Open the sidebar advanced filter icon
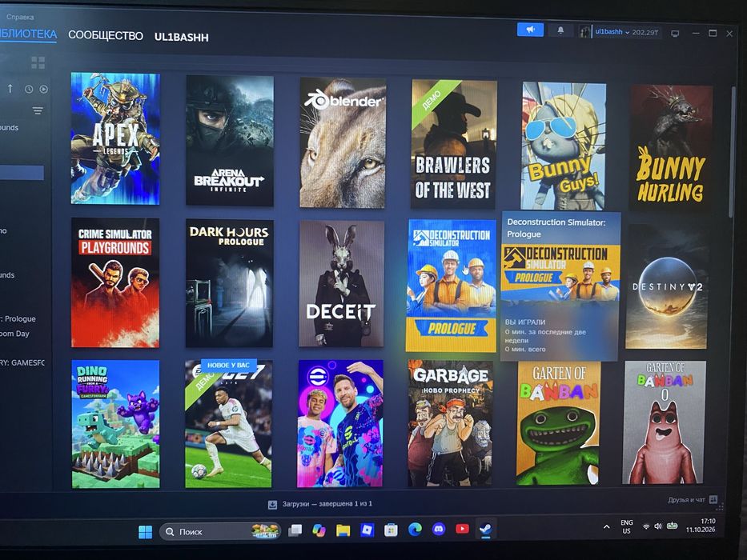The width and height of the screenshot is (747, 560). pos(38,111)
